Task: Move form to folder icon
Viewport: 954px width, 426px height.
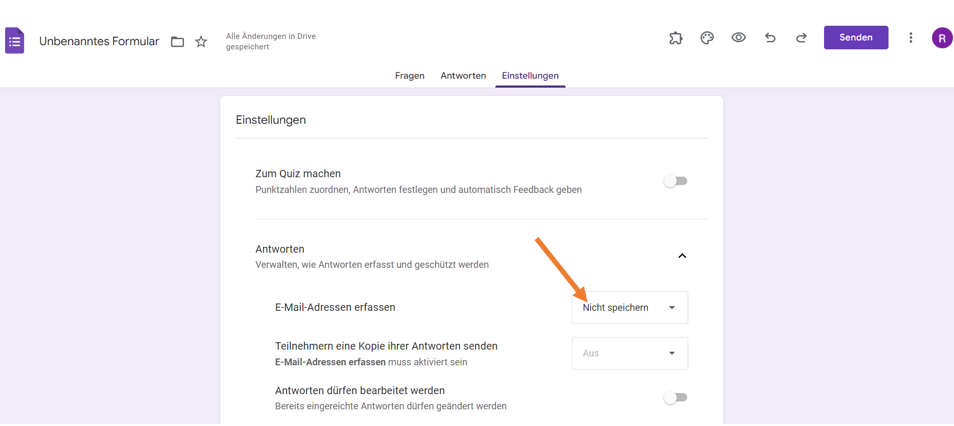Action: point(177,42)
